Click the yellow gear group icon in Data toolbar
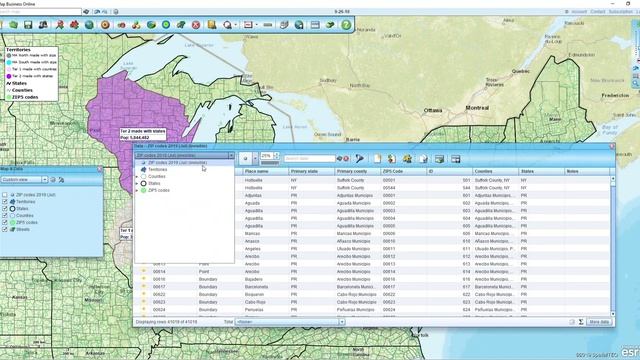This screenshot has width=640, height=360. (x=407, y=158)
